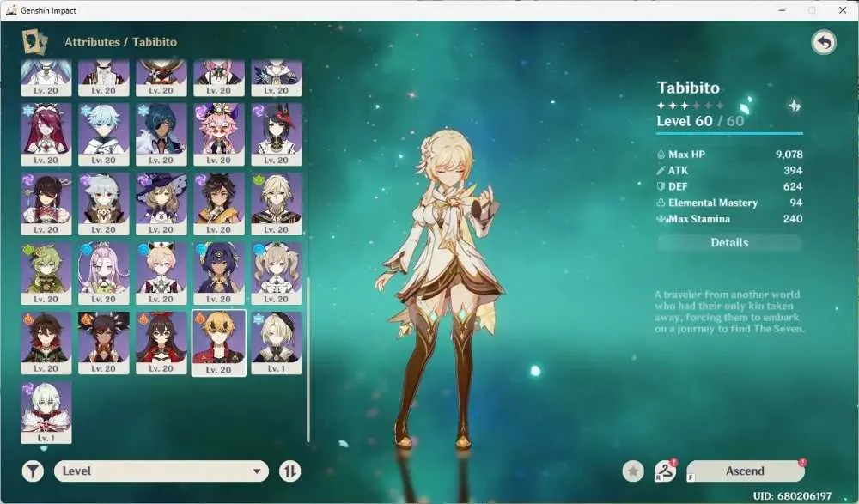Open the wardrobe hanger icon
The height and width of the screenshot is (504, 859).
pos(665,471)
